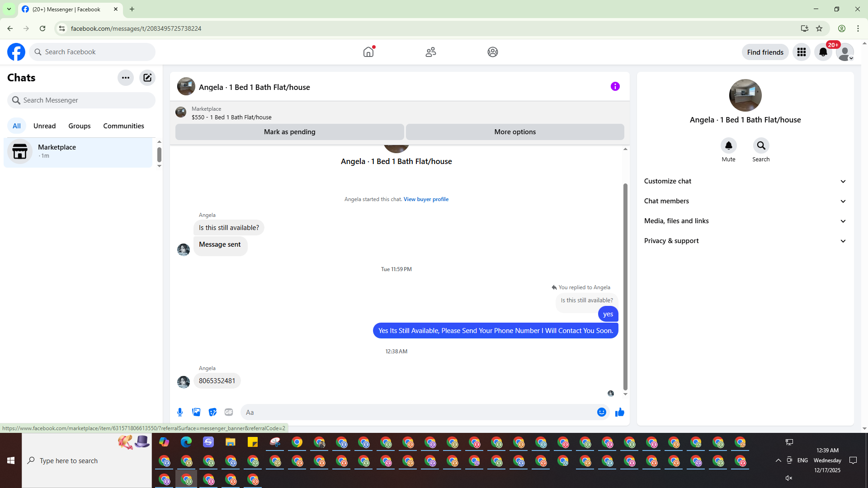This screenshot has width=868, height=488.
Task: Toggle conversation information panel icon
Action: coord(615,86)
